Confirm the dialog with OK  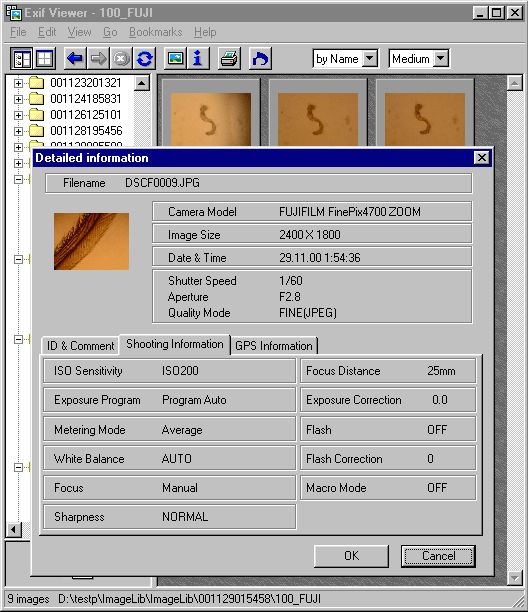(351, 556)
